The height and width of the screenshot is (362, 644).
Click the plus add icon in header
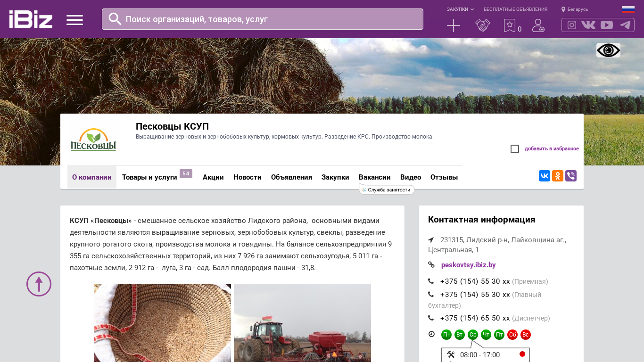pyautogui.click(x=453, y=25)
